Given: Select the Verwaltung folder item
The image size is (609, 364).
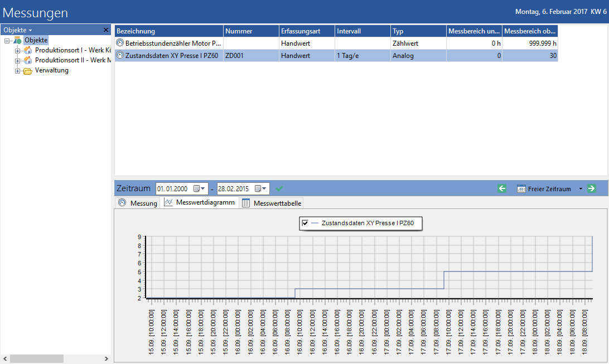Looking at the screenshot, I should (x=52, y=70).
